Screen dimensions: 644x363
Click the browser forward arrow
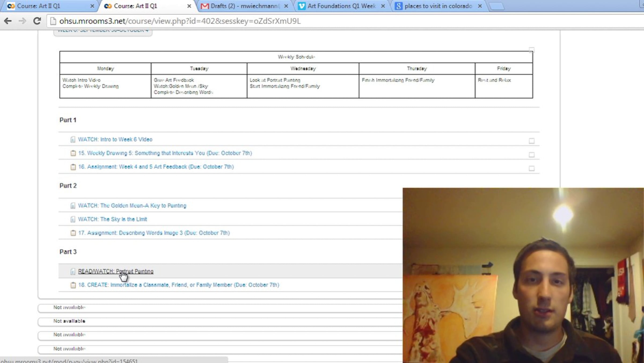pyautogui.click(x=23, y=21)
